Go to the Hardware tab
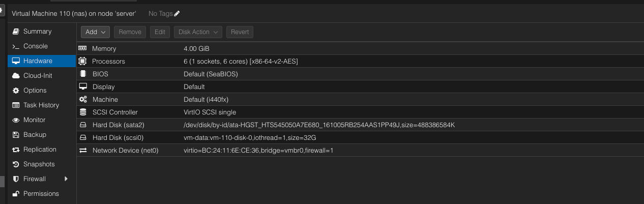The image size is (644, 204). coord(38,61)
